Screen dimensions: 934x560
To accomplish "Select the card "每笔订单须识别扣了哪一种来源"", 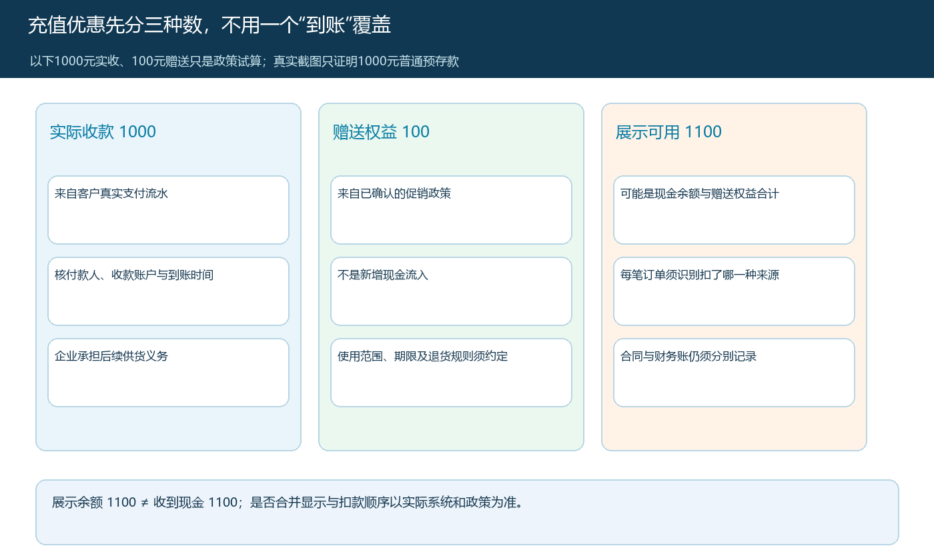I will point(734,291).
